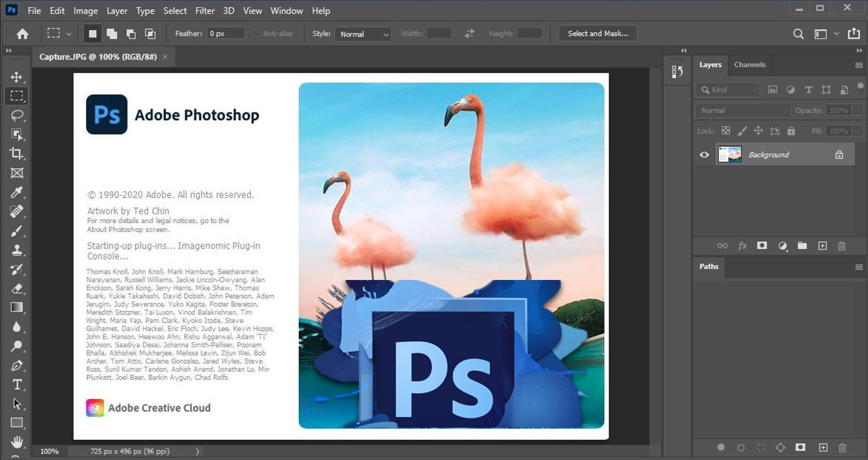
Task: Click the Home icon in options bar
Action: pos(22,34)
